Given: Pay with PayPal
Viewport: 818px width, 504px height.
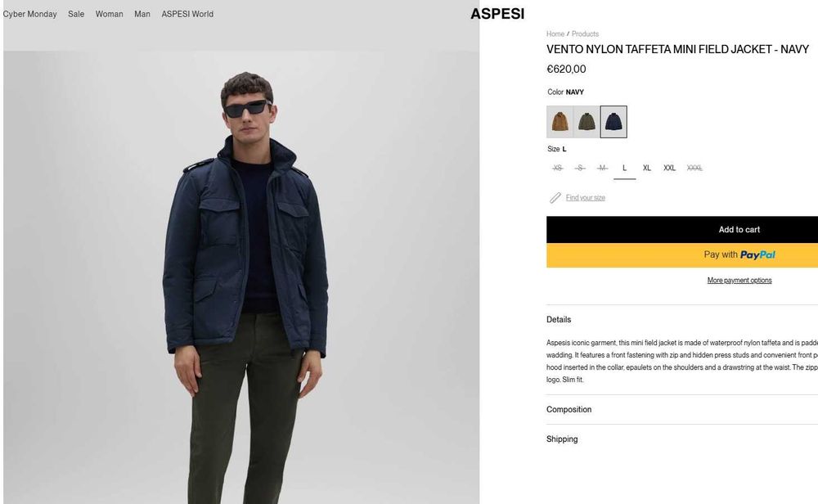Looking at the screenshot, I should point(739,254).
